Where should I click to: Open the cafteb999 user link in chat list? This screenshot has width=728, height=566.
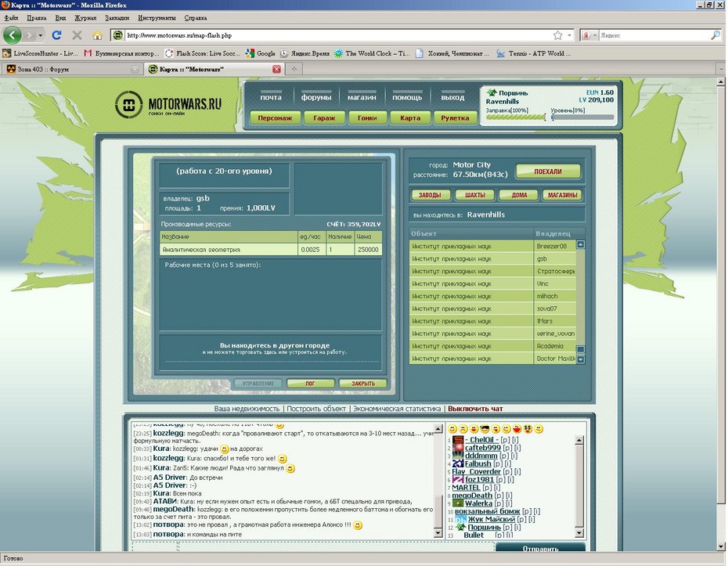pyautogui.click(x=482, y=448)
